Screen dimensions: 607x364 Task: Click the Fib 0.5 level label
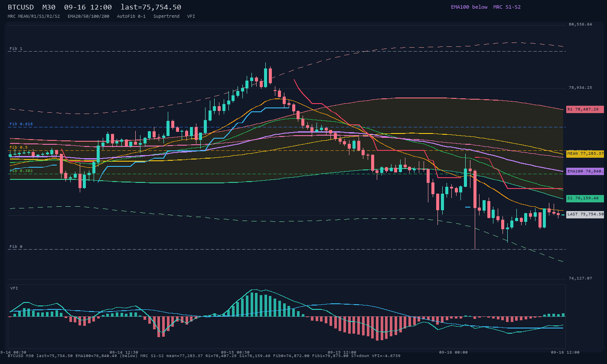(x=19, y=147)
